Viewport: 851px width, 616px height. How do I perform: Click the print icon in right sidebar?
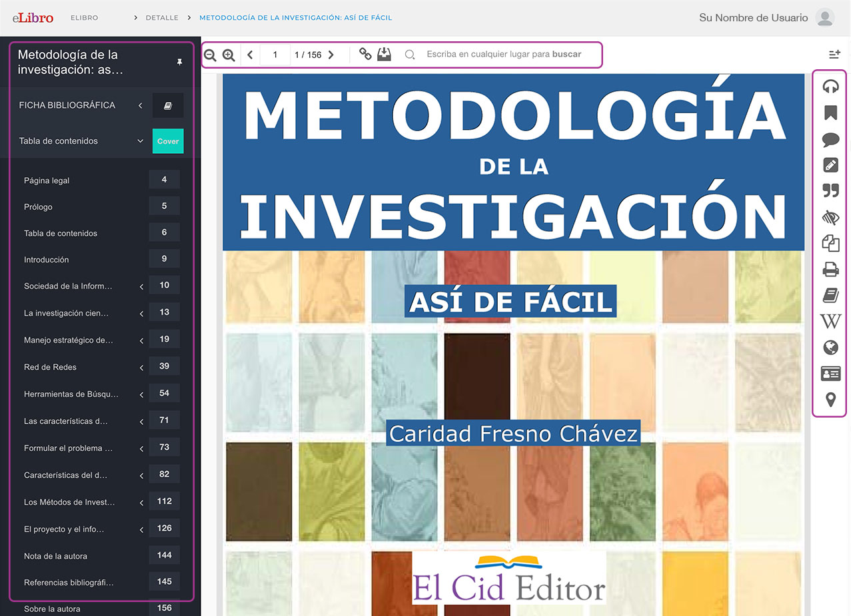[830, 270]
